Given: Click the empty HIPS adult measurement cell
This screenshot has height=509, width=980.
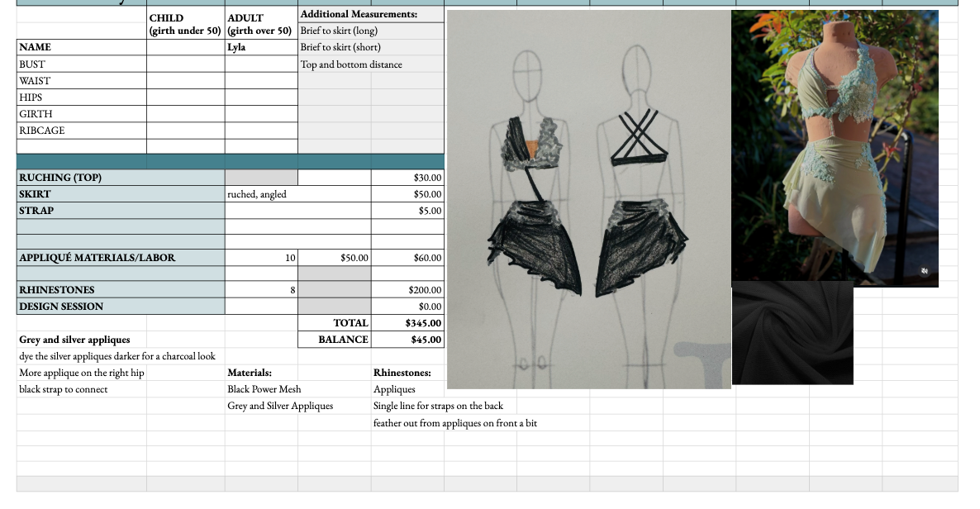Looking at the screenshot, I should [261, 97].
